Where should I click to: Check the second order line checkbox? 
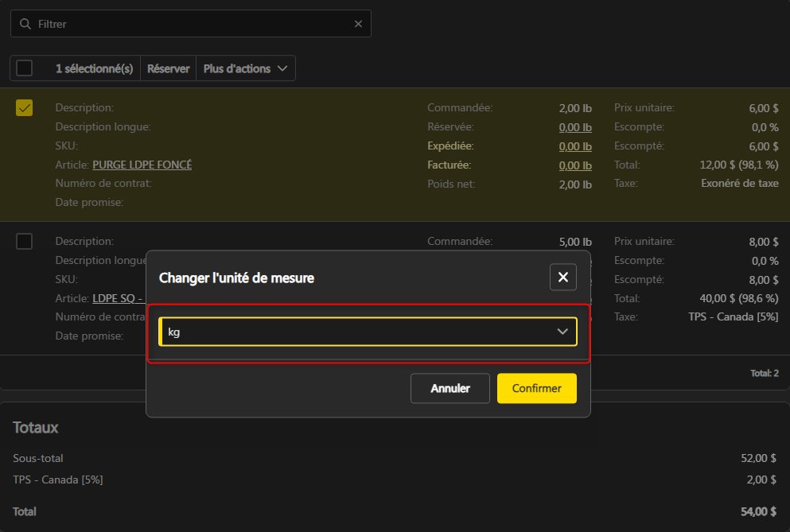(25, 242)
